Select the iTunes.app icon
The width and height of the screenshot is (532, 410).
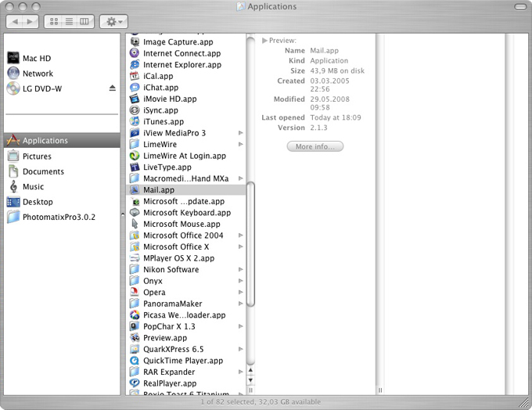pos(135,121)
